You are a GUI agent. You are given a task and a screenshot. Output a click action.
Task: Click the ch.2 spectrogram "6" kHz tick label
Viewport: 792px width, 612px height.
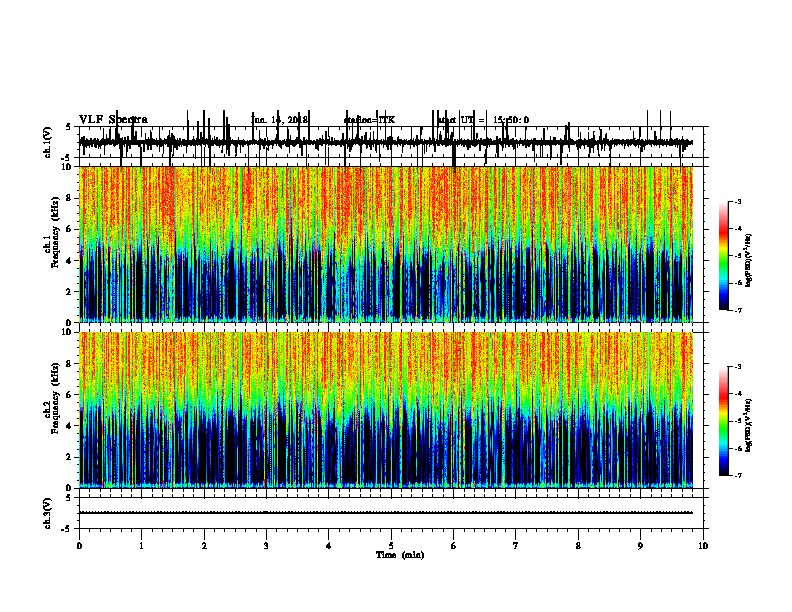(x=70, y=395)
